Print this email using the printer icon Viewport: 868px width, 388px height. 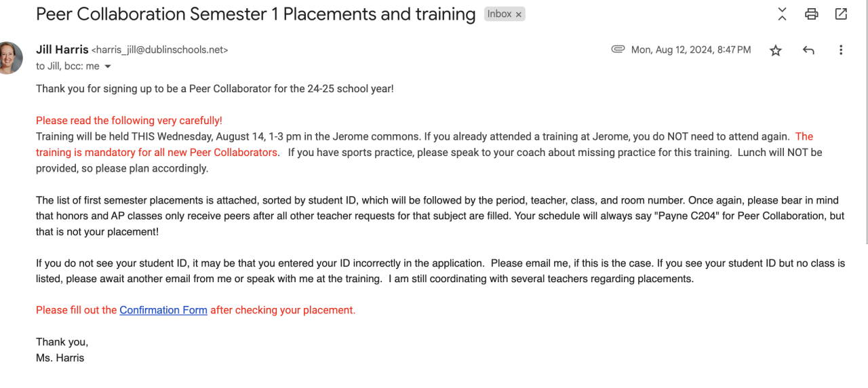pos(811,14)
